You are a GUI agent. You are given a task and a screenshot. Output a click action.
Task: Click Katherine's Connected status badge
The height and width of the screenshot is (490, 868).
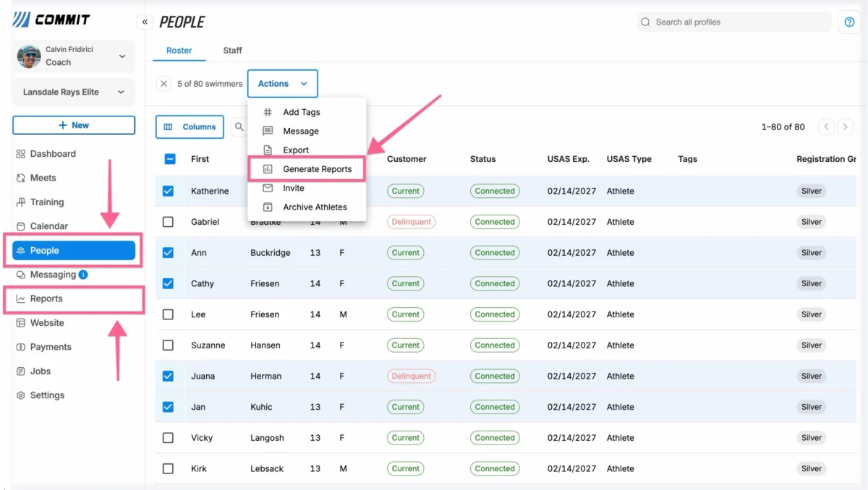495,191
